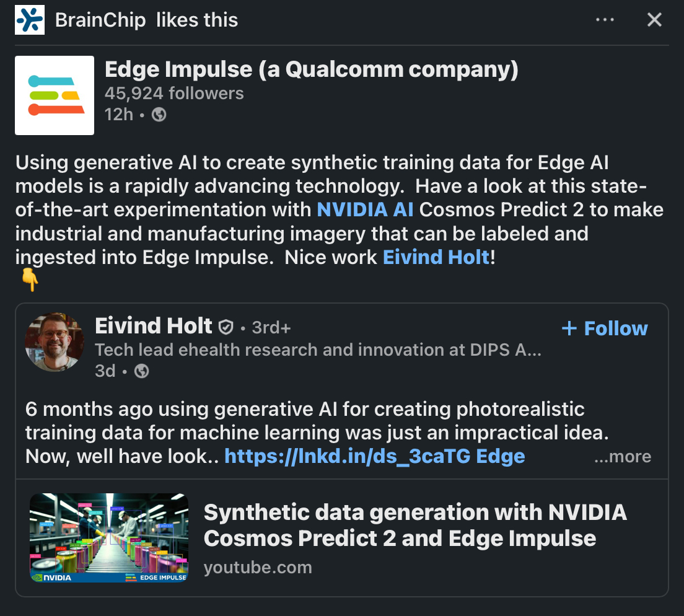
Task: Click the globe icon beside 3d timestamp
Action: coord(141,371)
